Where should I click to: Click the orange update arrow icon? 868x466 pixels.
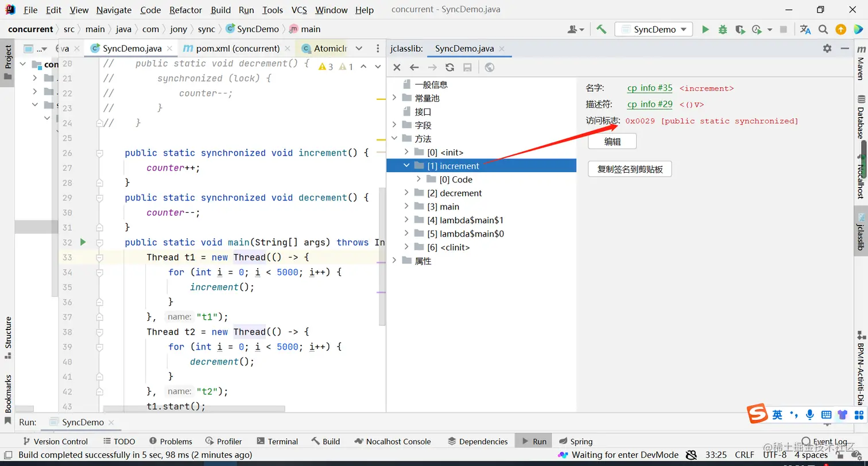tap(840, 29)
